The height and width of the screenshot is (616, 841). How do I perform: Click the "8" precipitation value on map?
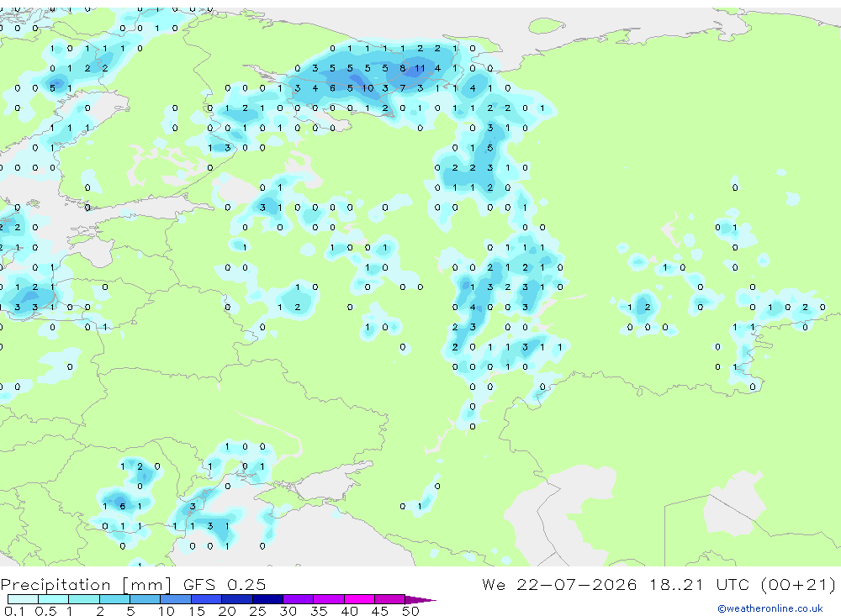pos(402,68)
